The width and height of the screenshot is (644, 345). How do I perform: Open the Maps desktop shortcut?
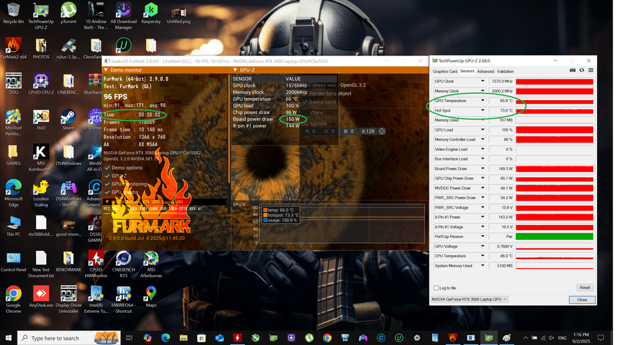click(x=151, y=297)
